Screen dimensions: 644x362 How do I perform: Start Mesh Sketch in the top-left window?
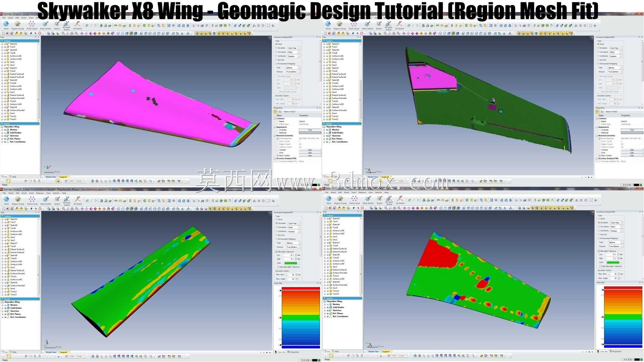tap(46, 25)
